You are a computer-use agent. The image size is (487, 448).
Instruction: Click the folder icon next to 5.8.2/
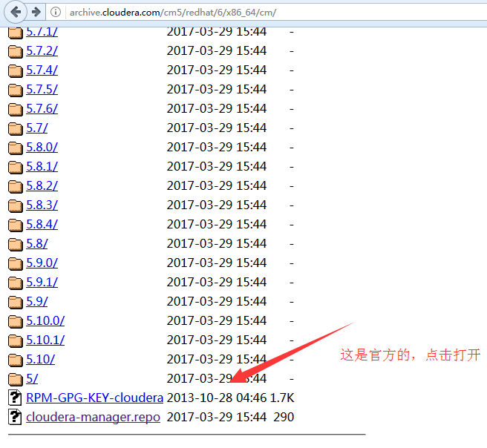click(15, 186)
